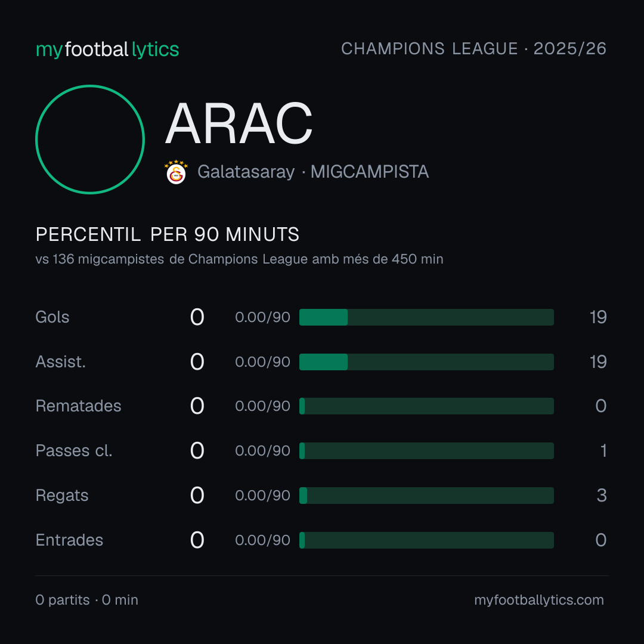Click the Gols percentile value 19

tap(598, 317)
